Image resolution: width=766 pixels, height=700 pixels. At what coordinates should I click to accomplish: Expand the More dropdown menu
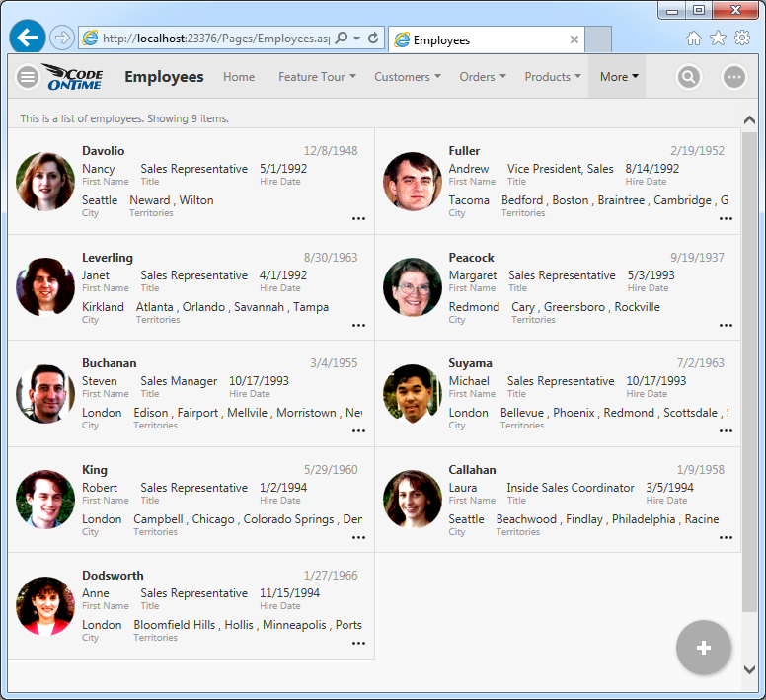coord(617,77)
